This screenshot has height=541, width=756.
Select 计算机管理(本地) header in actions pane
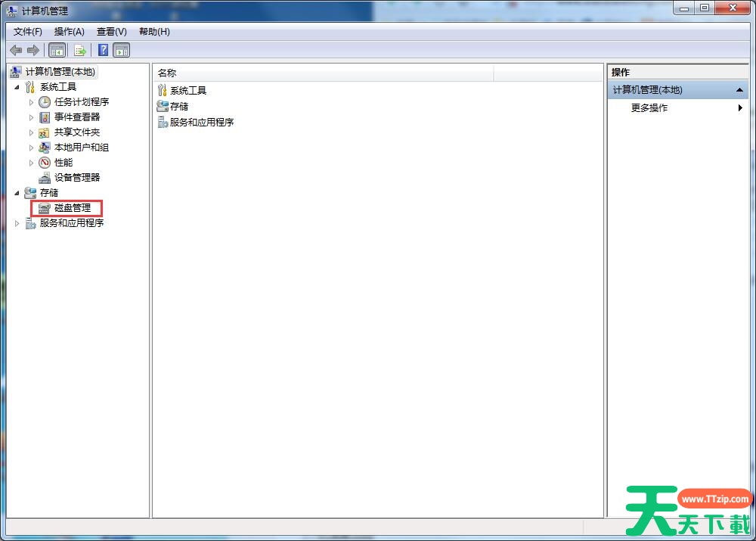678,90
